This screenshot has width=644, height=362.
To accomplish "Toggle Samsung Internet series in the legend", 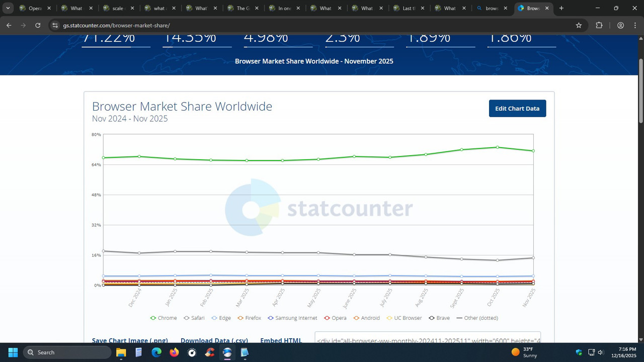I will (x=293, y=318).
